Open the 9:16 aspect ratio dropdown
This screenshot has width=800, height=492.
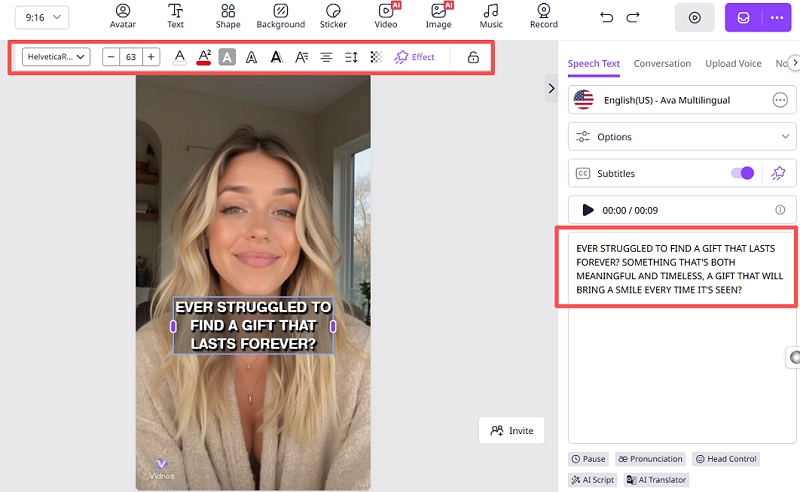(x=42, y=17)
